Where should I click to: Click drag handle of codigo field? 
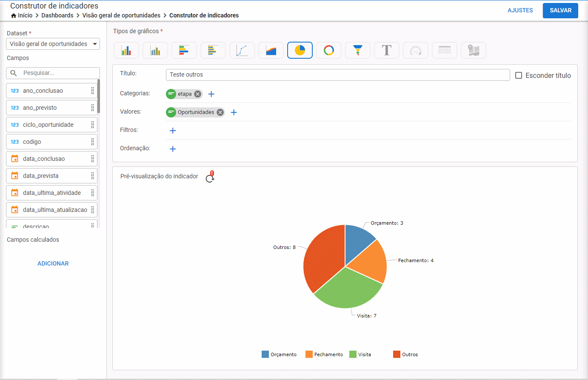pos(92,142)
